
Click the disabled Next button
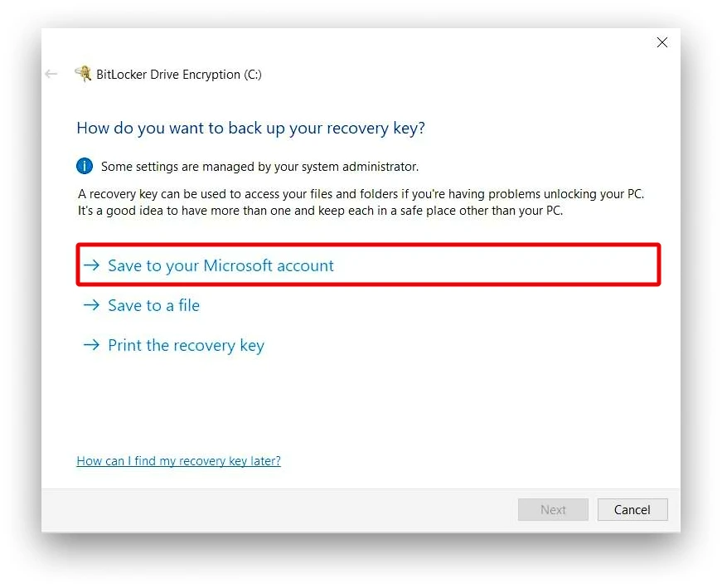point(553,509)
